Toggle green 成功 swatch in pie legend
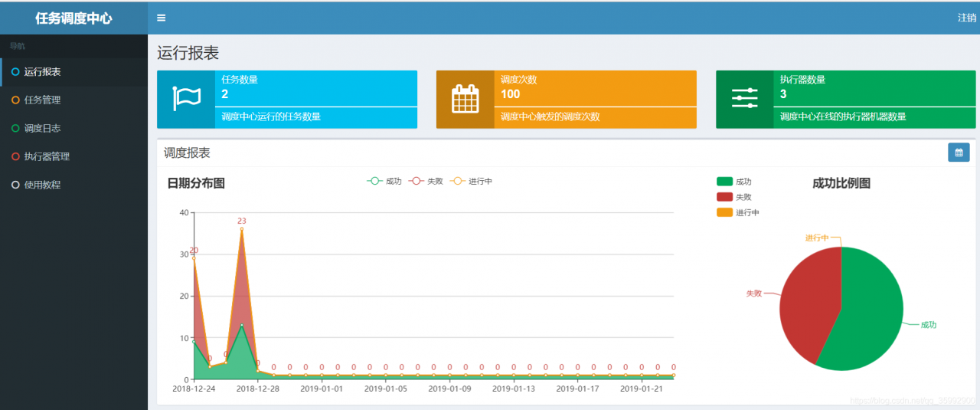Image resolution: width=980 pixels, height=410 pixels. 724,182
